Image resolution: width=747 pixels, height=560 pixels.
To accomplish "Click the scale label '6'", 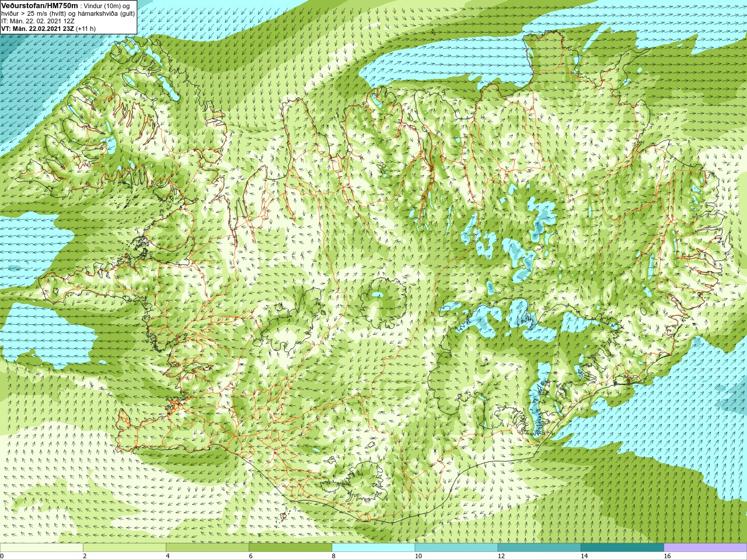I will click(x=250, y=556).
